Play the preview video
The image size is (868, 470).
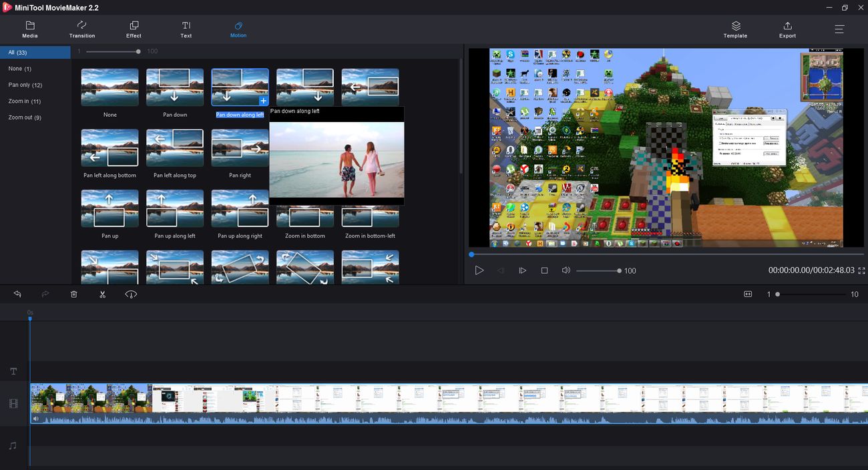coord(479,270)
